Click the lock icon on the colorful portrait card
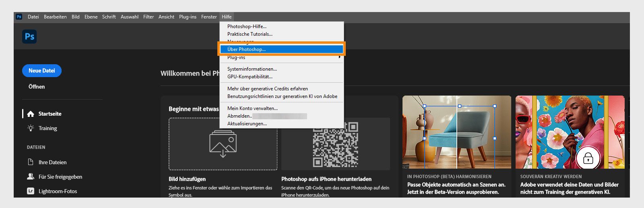The image size is (644, 208). (588, 158)
